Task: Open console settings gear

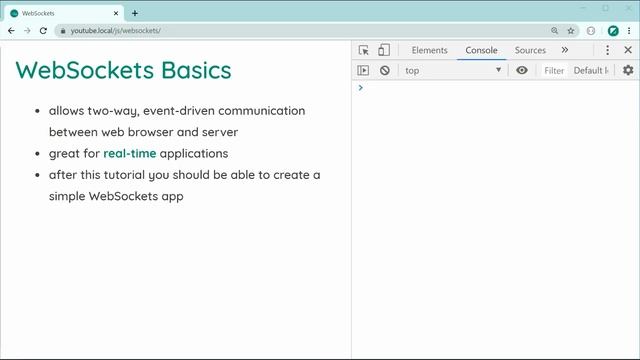Action: 628,70
